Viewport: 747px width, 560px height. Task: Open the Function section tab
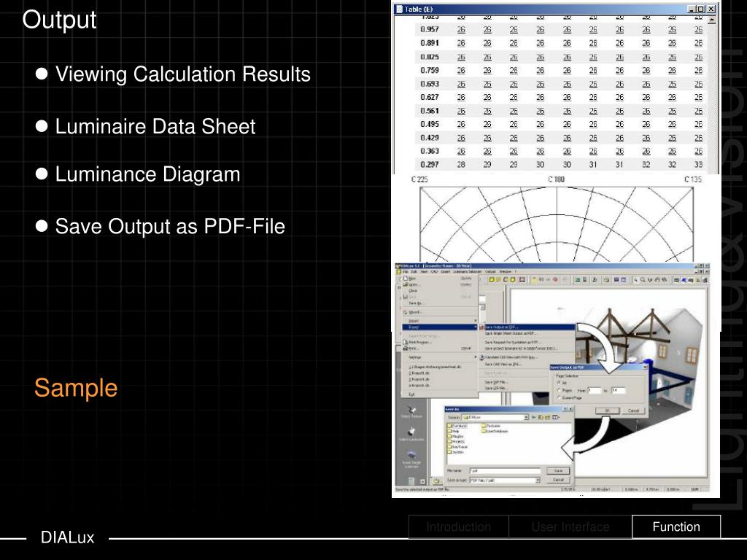[x=676, y=526]
